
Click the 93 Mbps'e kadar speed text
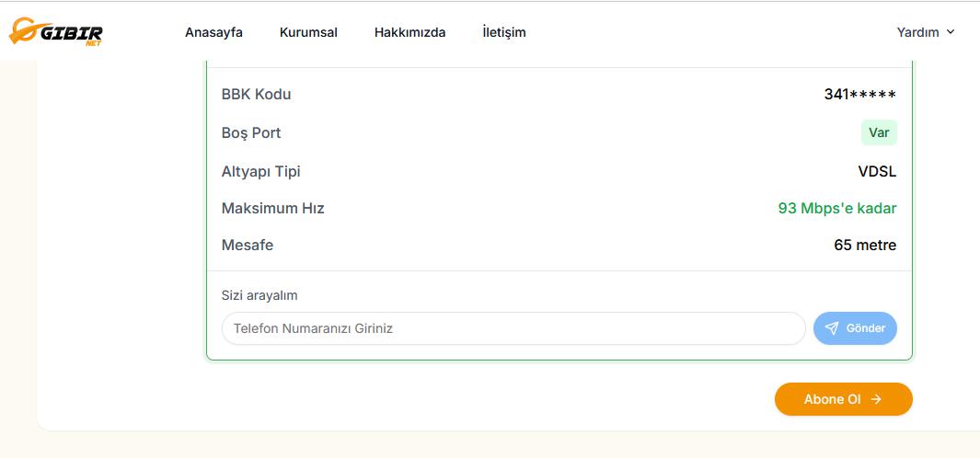pyautogui.click(x=836, y=208)
